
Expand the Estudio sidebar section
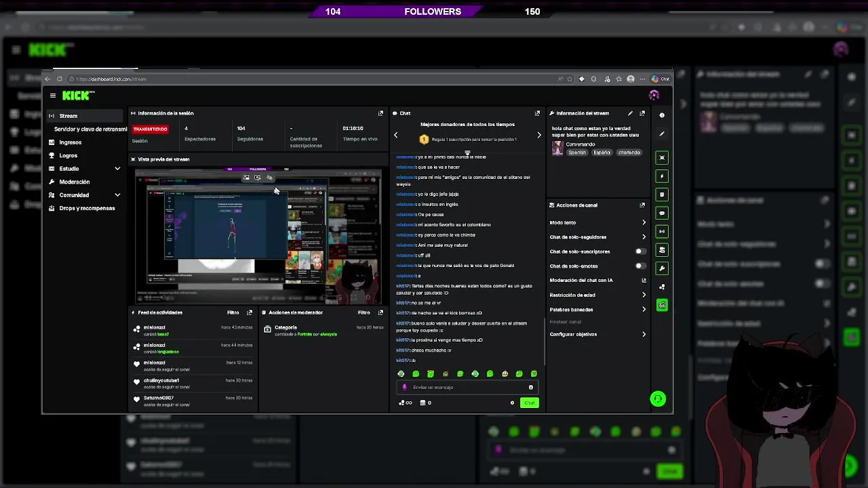(x=117, y=169)
